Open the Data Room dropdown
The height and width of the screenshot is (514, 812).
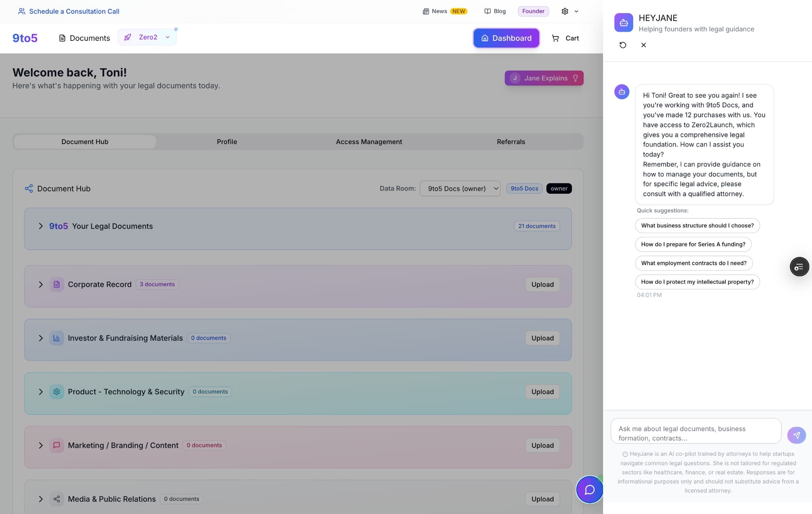(x=460, y=189)
